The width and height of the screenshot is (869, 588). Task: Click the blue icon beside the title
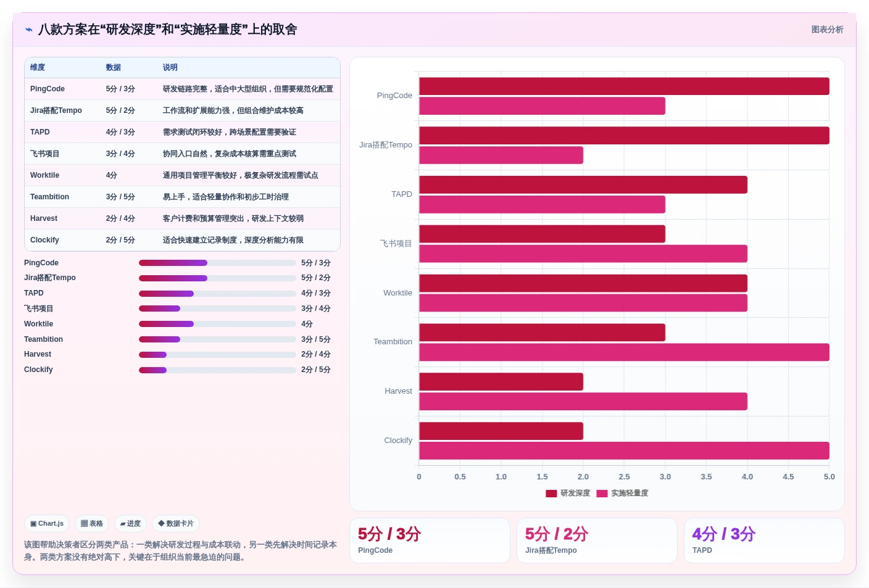[29, 30]
